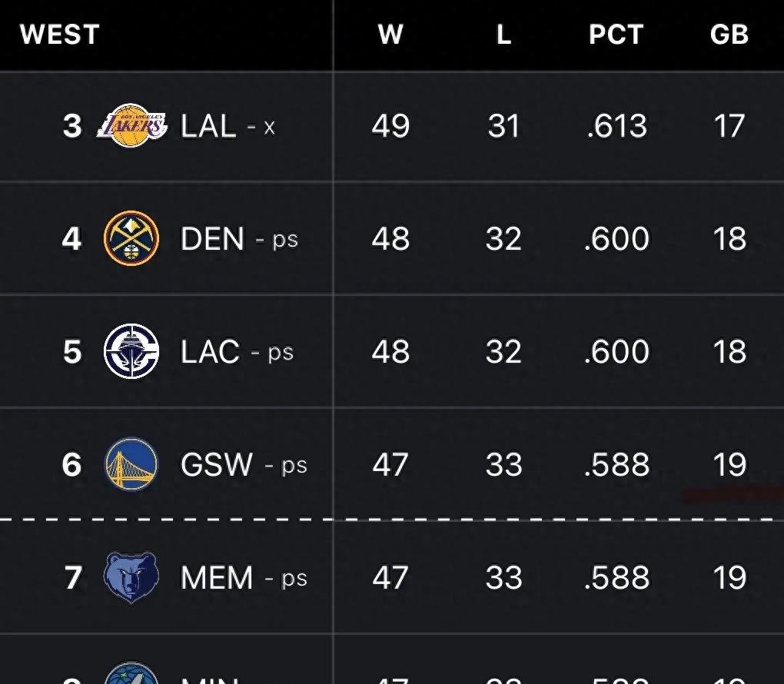Open the LAL team name link
The height and width of the screenshot is (684, 784).
[208, 126]
